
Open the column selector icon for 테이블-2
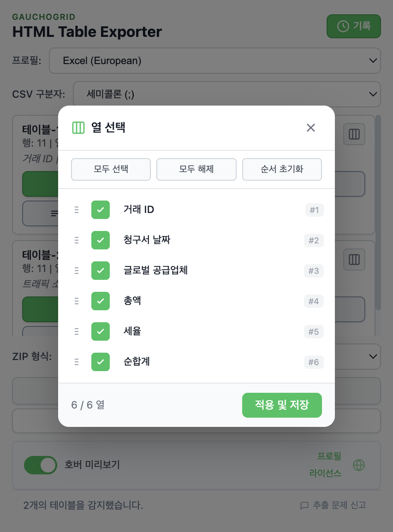click(x=354, y=260)
